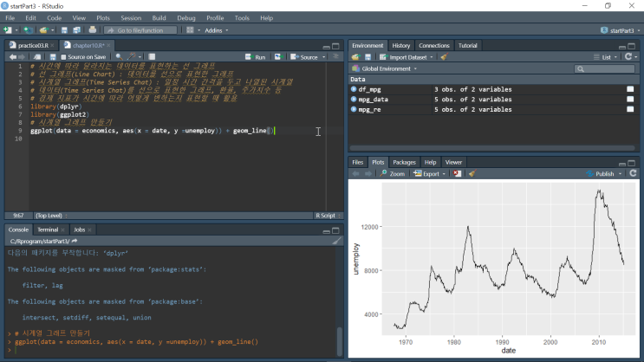Open the Publish dropdown arrow
The width and height of the screenshot is (644, 362).
point(621,174)
